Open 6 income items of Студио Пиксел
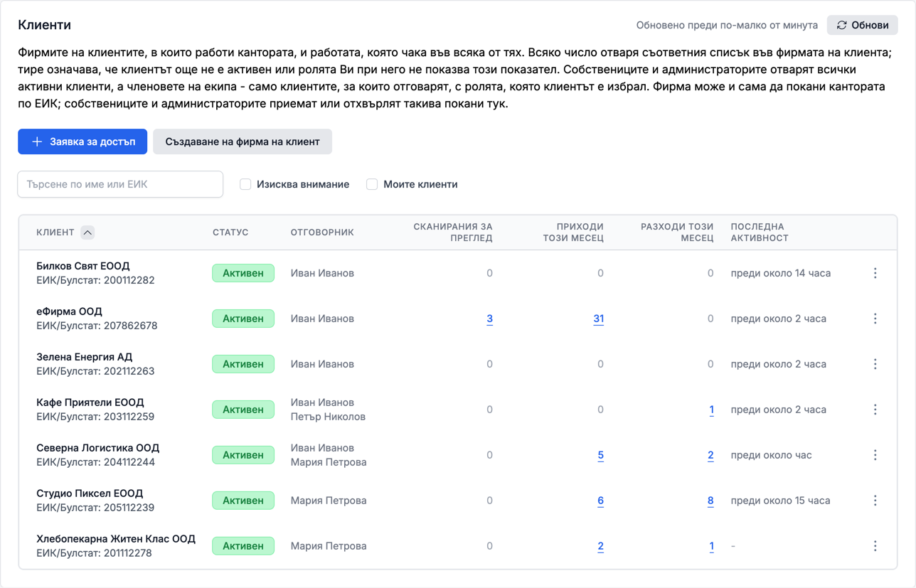Viewport: 916px width, 588px height. (x=600, y=501)
